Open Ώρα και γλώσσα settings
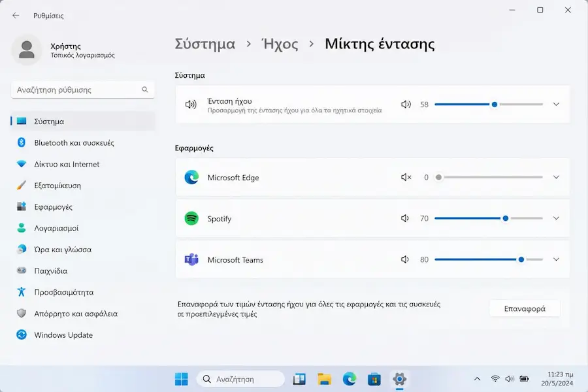Viewport: 588px width, 392px height. coord(83,250)
